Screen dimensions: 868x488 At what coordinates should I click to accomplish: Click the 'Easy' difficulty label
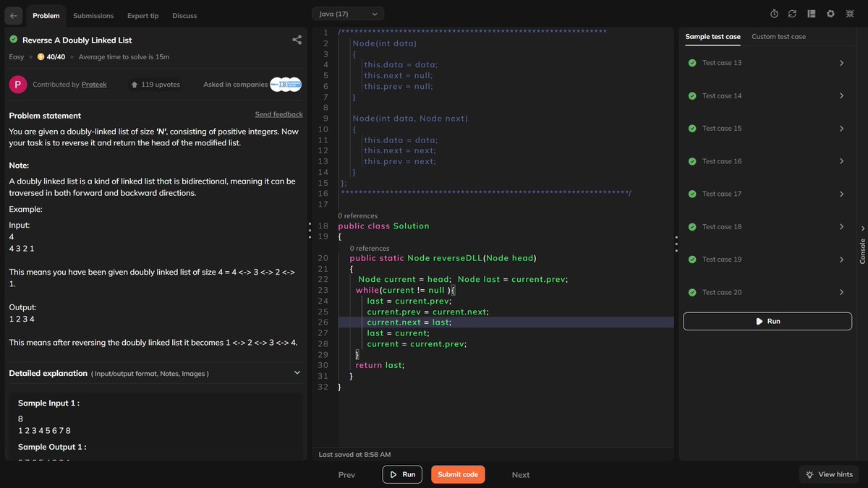(x=16, y=57)
